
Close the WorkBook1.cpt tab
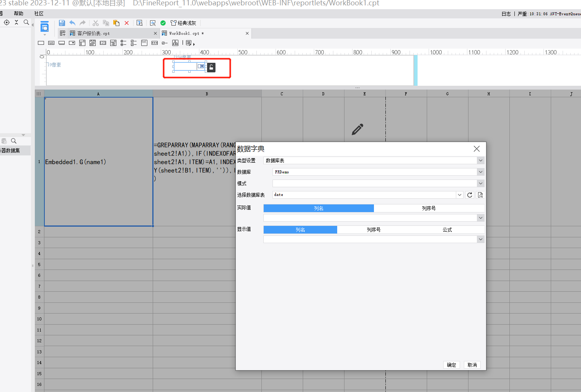247,33
